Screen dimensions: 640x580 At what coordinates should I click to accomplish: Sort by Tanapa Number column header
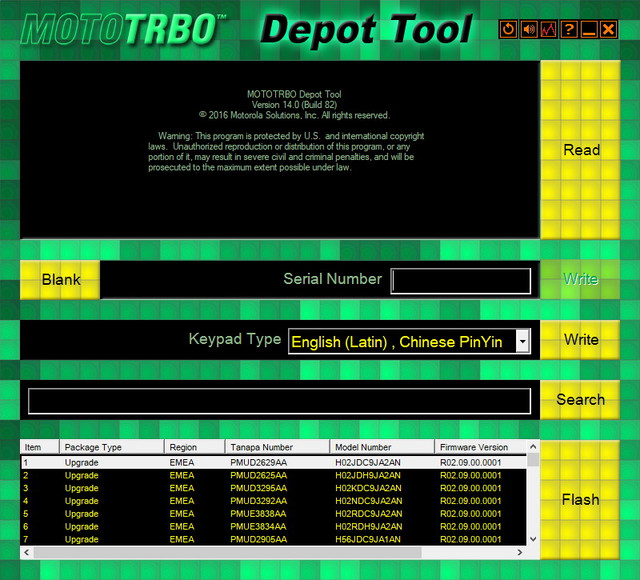pyautogui.click(x=278, y=447)
